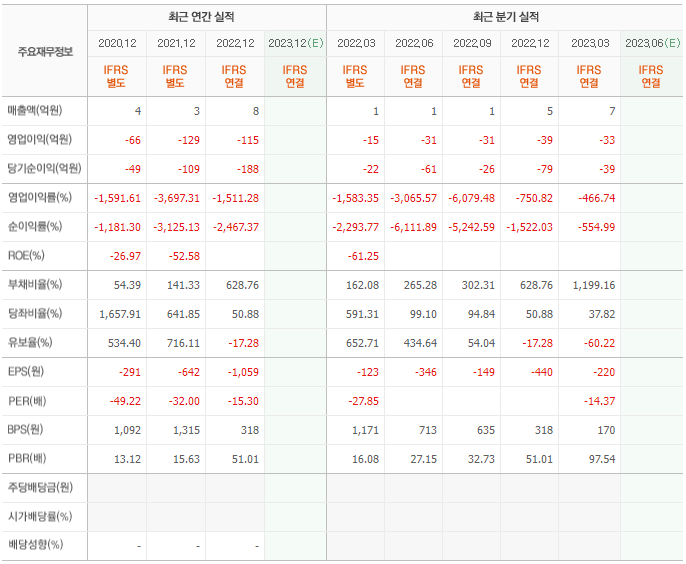Click the 716.11 reserve ratio value
Screen dimensions: 686x564
click(x=183, y=343)
